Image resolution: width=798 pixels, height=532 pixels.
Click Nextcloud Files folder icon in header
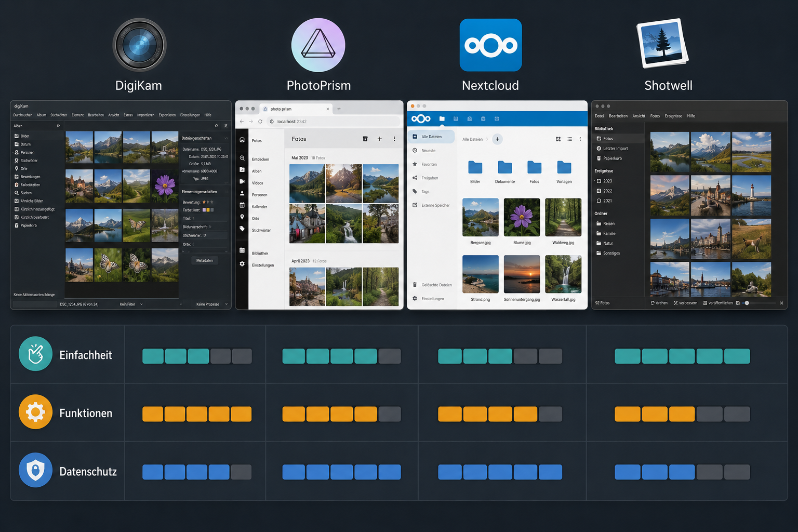pyautogui.click(x=442, y=118)
